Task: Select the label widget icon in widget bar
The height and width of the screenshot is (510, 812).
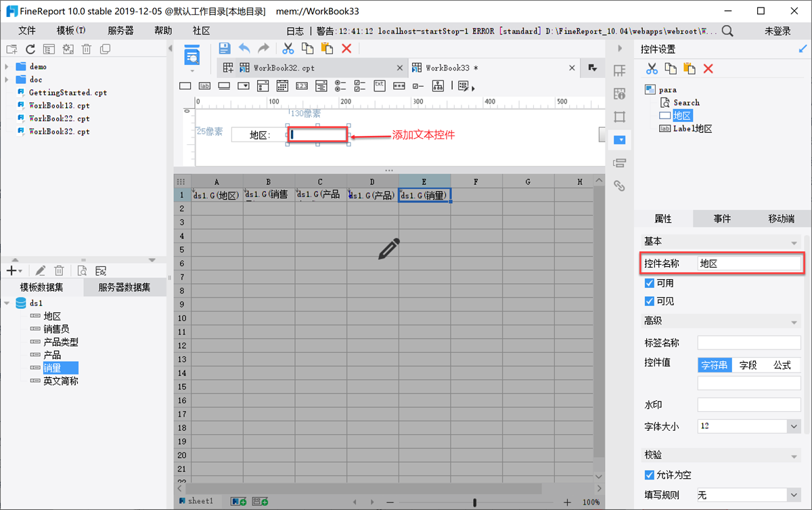Action: coord(204,86)
